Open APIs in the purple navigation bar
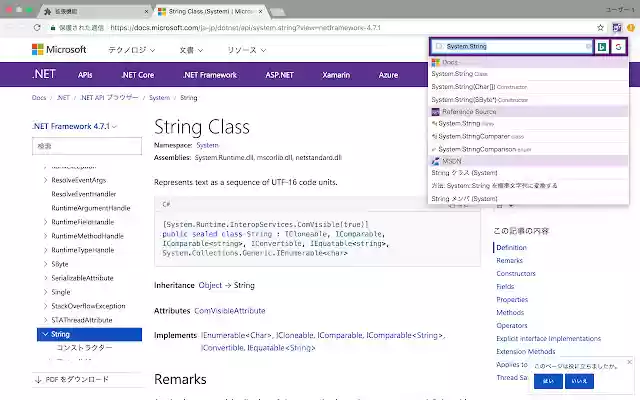This screenshot has height=400, width=640. point(85,75)
